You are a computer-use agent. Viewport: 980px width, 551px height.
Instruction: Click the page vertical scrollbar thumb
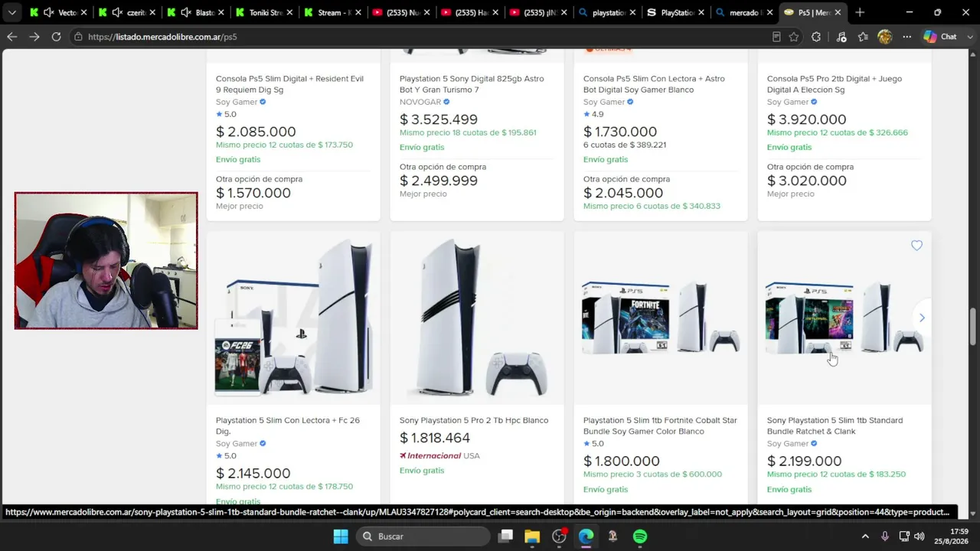tap(973, 327)
